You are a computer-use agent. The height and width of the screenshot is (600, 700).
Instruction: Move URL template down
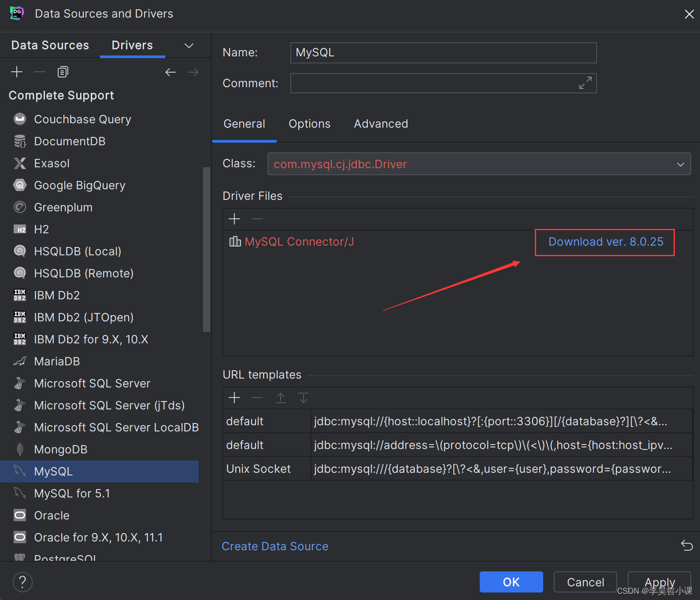(304, 398)
